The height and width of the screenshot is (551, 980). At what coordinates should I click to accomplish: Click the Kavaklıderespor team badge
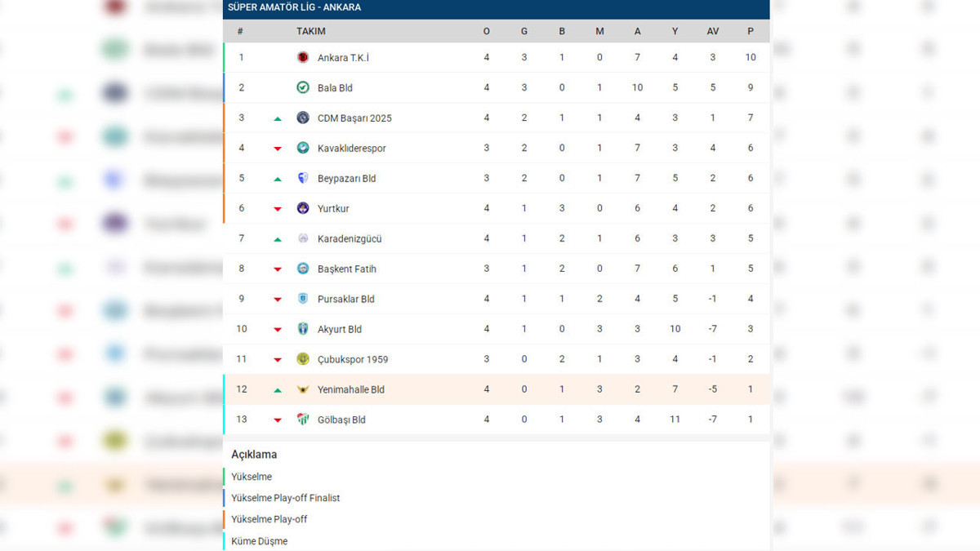[x=303, y=148]
